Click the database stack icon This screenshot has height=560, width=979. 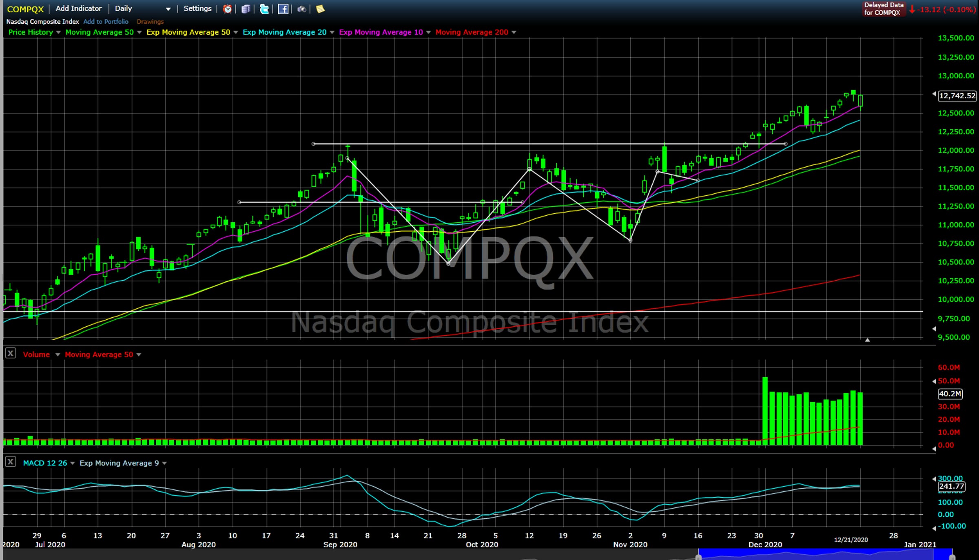click(246, 9)
